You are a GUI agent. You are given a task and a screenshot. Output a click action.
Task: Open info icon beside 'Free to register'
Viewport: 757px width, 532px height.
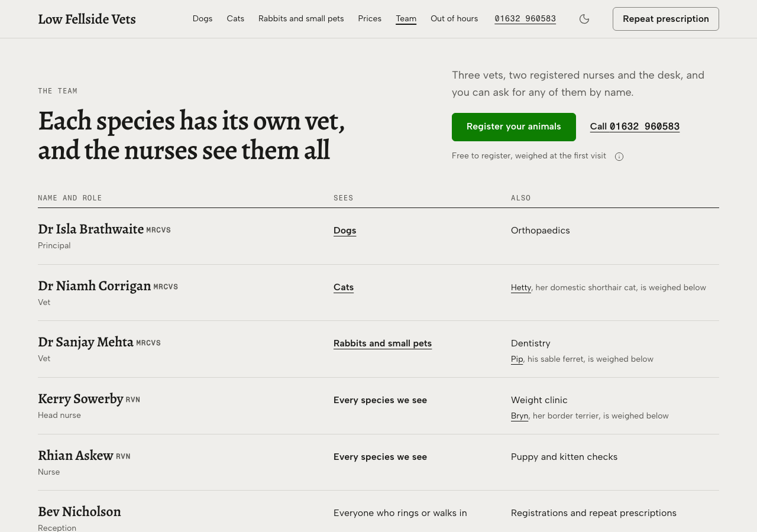(619, 157)
